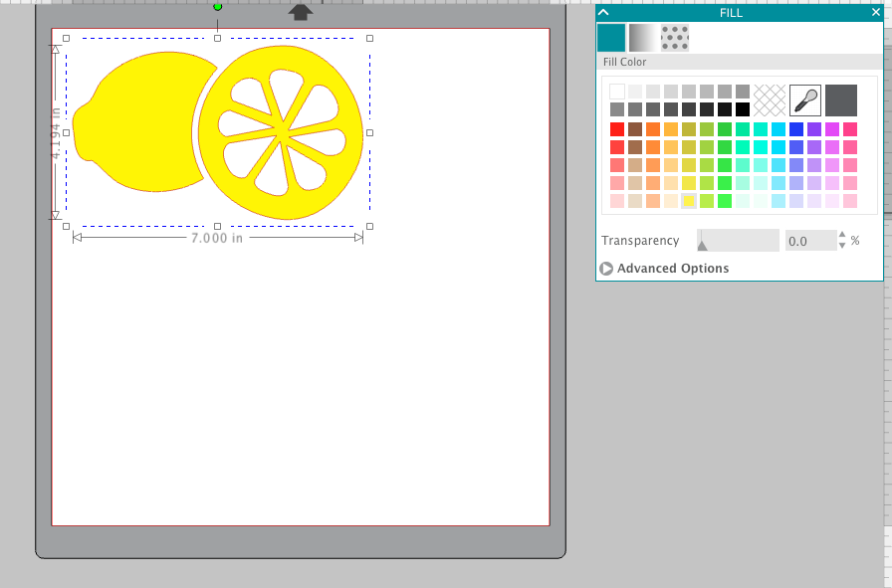
Task: Click the bottom-right selection handle
Action: pos(369,226)
